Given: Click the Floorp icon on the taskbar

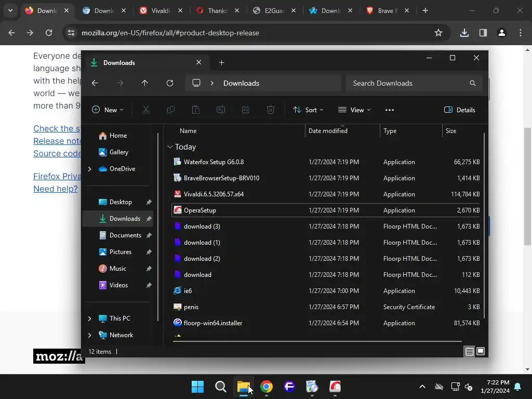Looking at the screenshot, I should click(289, 387).
